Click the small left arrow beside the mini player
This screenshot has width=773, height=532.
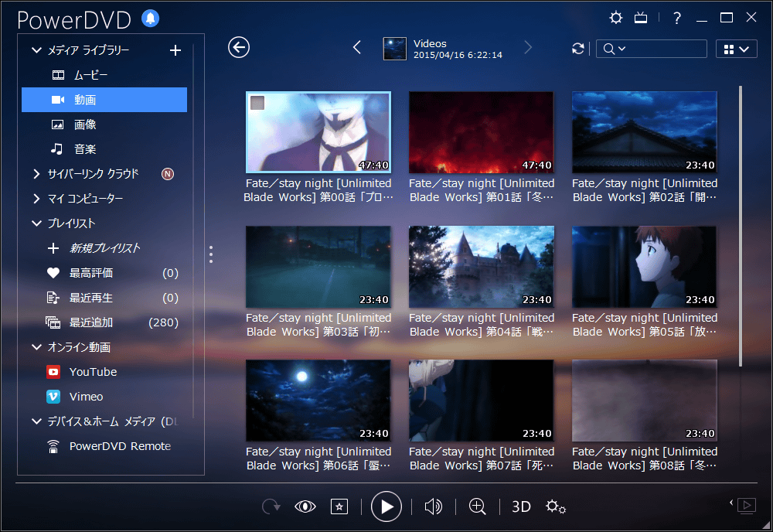pyautogui.click(x=731, y=503)
